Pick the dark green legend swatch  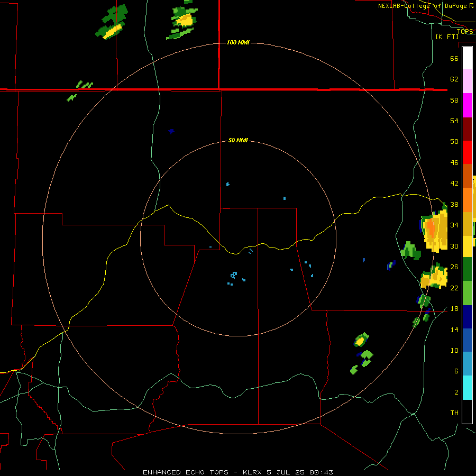click(x=467, y=269)
